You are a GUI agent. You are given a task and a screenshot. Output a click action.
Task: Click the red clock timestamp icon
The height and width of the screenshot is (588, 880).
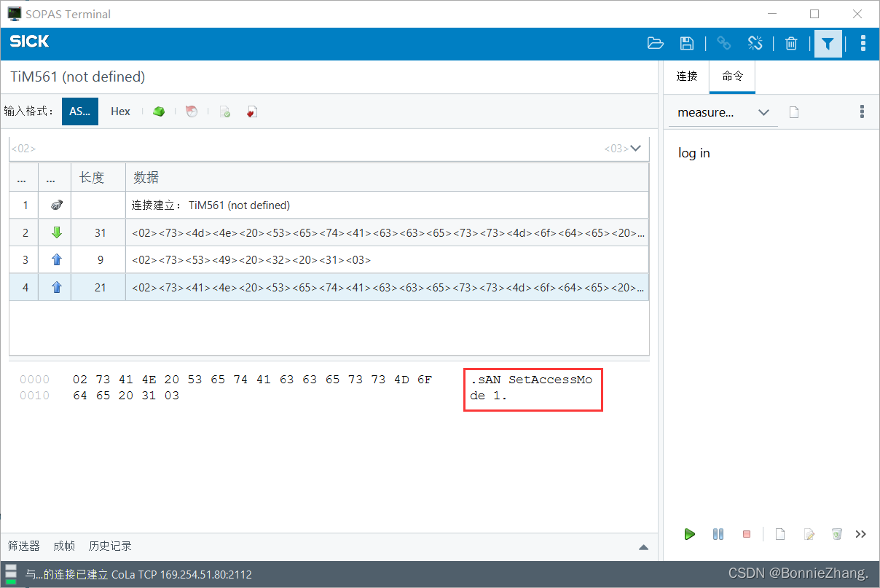click(192, 111)
